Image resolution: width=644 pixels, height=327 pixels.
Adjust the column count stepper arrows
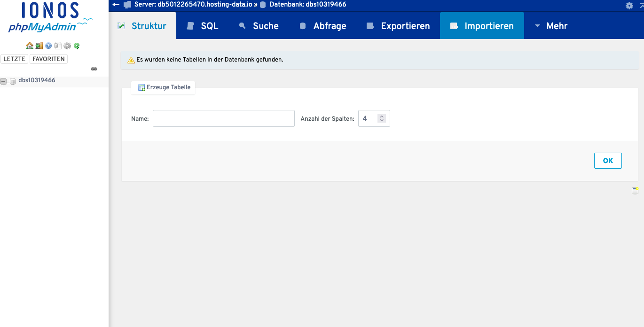[x=382, y=119]
